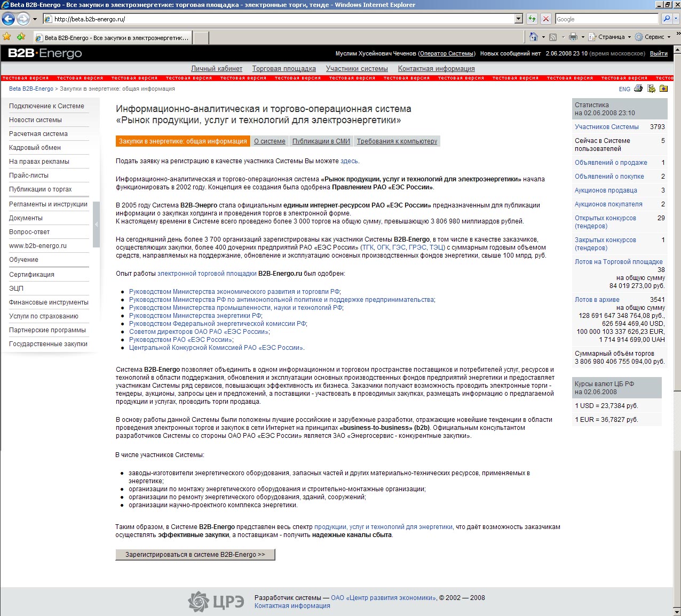The image size is (681, 616).
Task: Select the Beta B2B-Energo browser tab
Action: point(112,38)
